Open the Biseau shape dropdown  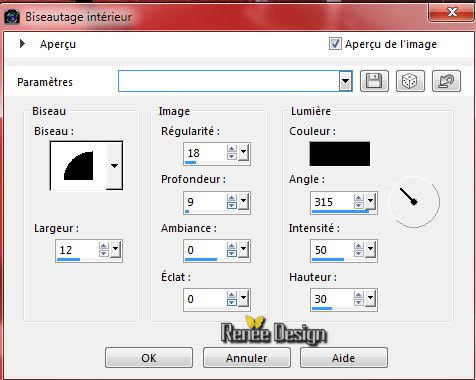[x=114, y=166]
